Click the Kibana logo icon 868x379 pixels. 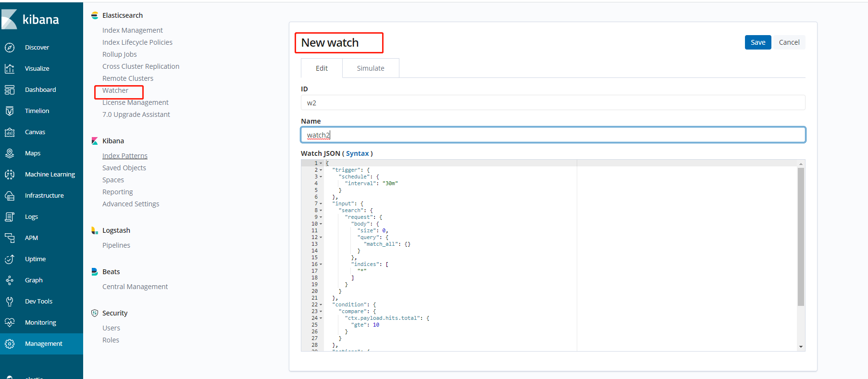pyautogui.click(x=9, y=19)
